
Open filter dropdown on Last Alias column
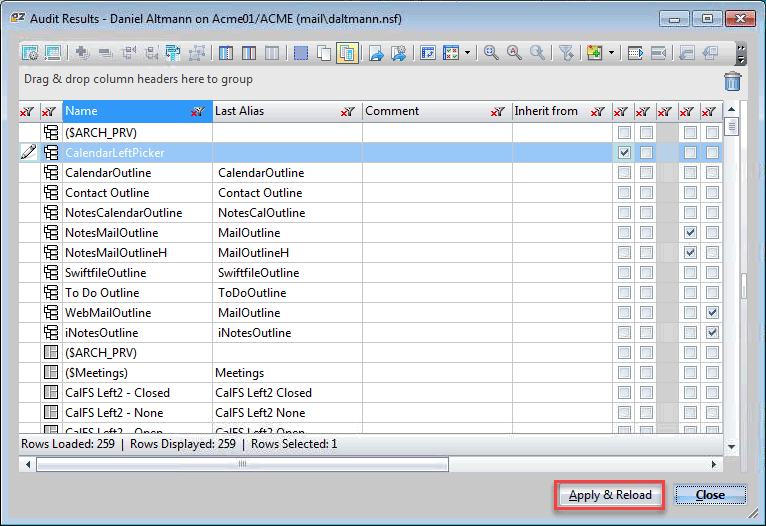click(348, 112)
